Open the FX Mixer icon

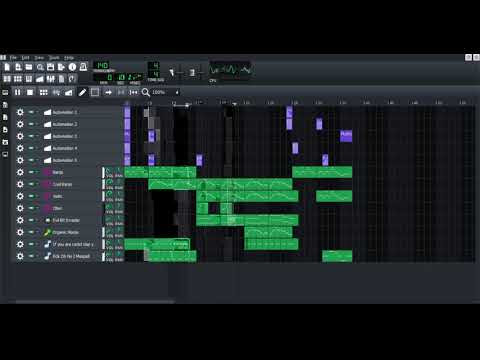point(51,79)
